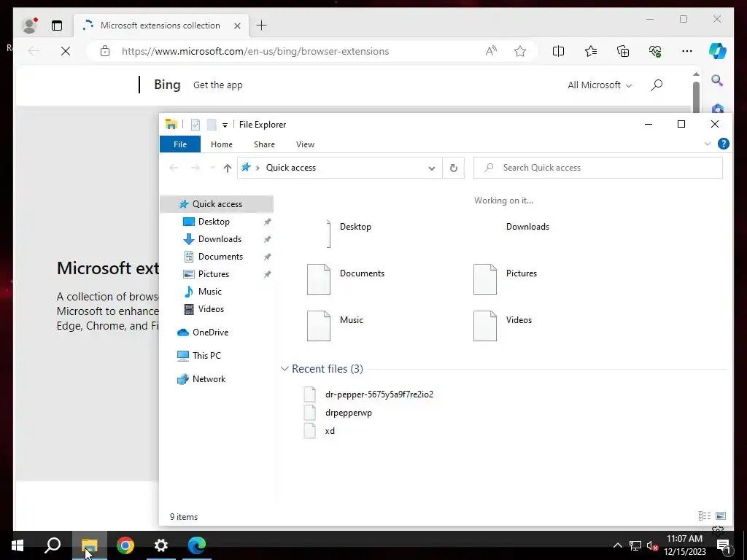This screenshot has height=560, width=747.
Task: Go up one folder level
Action: [x=228, y=168]
